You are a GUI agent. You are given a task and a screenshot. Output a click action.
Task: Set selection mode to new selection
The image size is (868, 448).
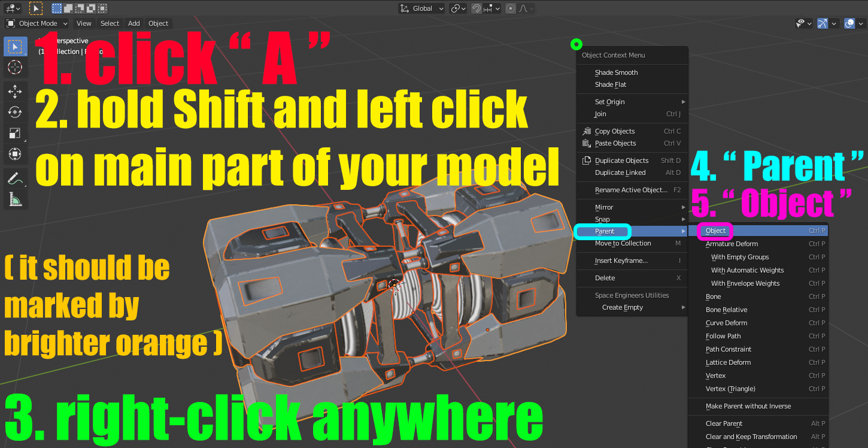tap(56, 8)
